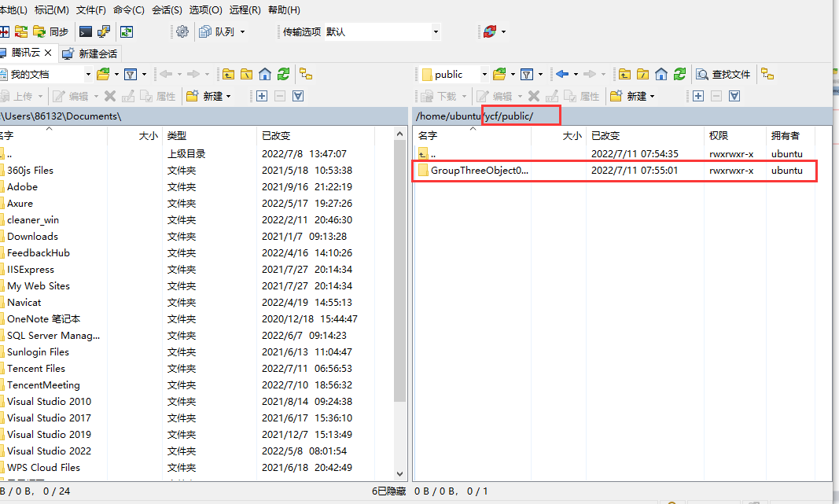
Task: Open the transfer settings gear icon
Action: (182, 31)
